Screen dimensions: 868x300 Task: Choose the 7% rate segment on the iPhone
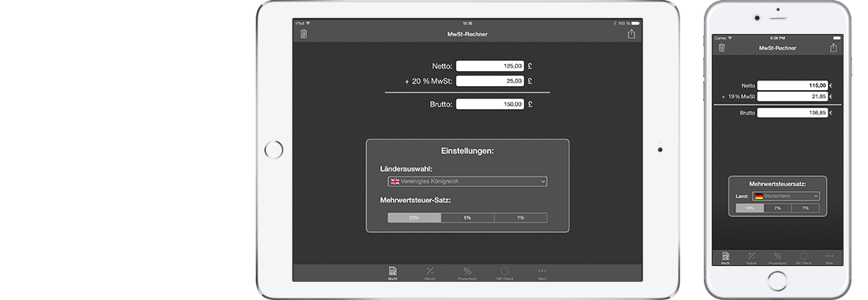click(x=778, y=208)
